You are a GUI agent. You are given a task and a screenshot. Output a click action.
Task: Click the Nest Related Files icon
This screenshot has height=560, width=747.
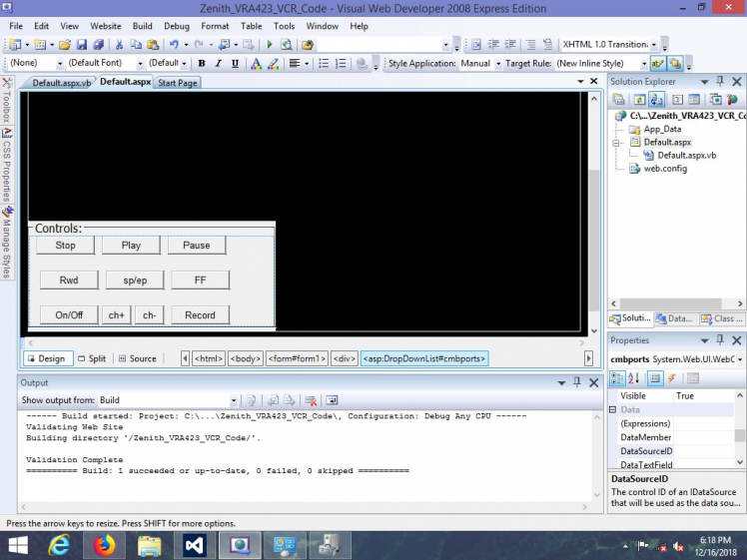[656, 100]
